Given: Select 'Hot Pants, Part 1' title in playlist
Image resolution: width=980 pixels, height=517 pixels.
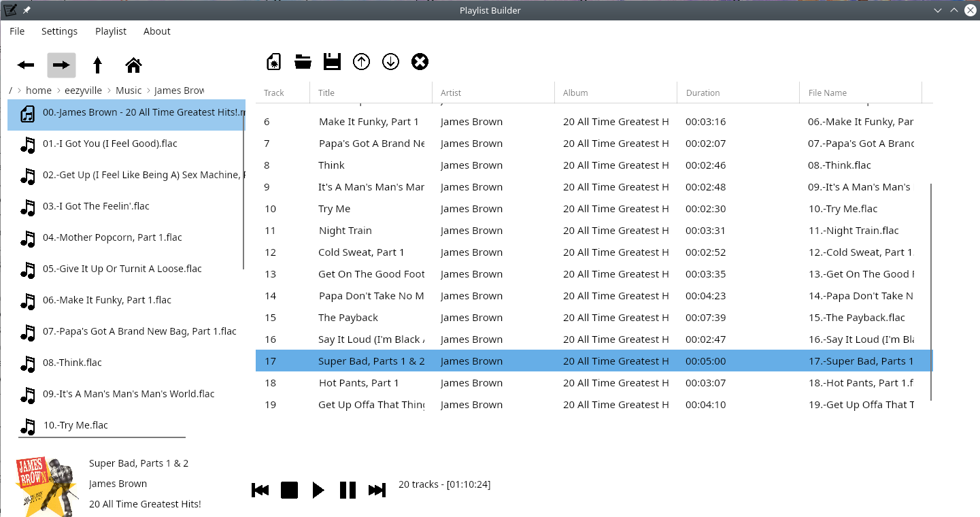Looking at the screenshot, I should click(358, 383).
